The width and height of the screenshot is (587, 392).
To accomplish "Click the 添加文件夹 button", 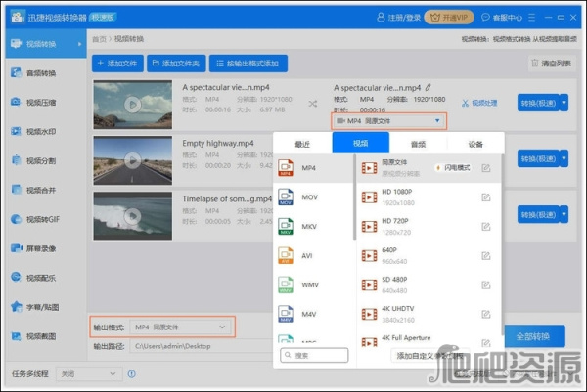I will pyautogui.click(x=176, y=64).
